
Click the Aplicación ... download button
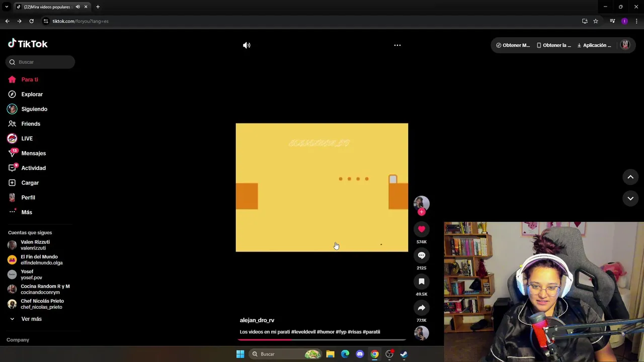[594, 45]
